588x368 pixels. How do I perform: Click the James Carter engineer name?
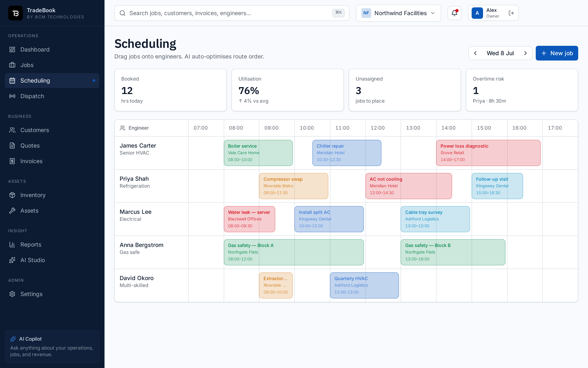point(138,146)
